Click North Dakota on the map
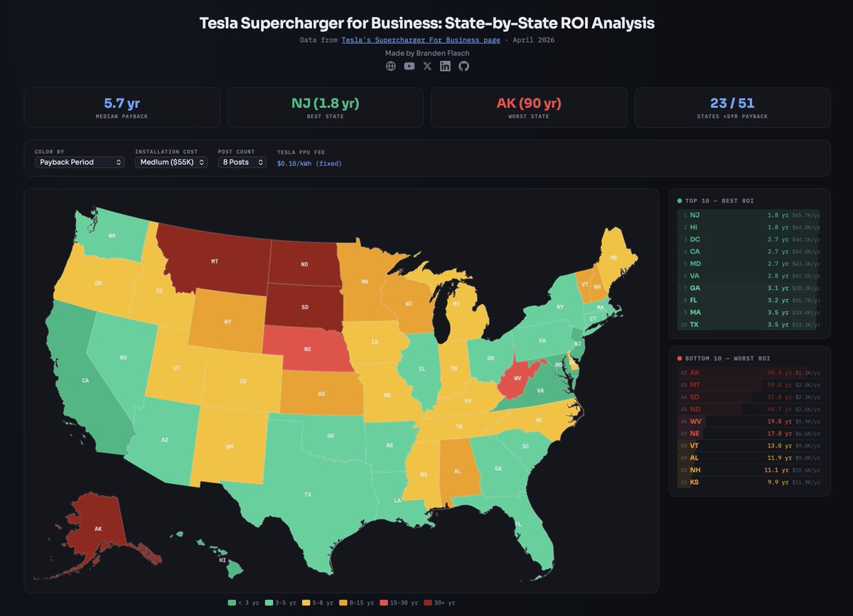This screenshot has height=616, width=853. pos(304,264)
